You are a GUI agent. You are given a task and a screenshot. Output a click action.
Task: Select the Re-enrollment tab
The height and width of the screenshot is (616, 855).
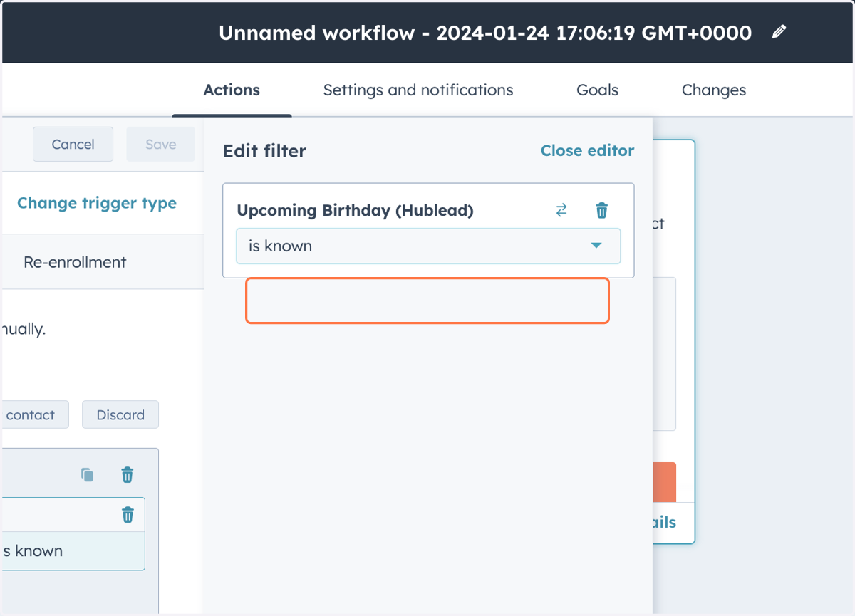point(75,262)
